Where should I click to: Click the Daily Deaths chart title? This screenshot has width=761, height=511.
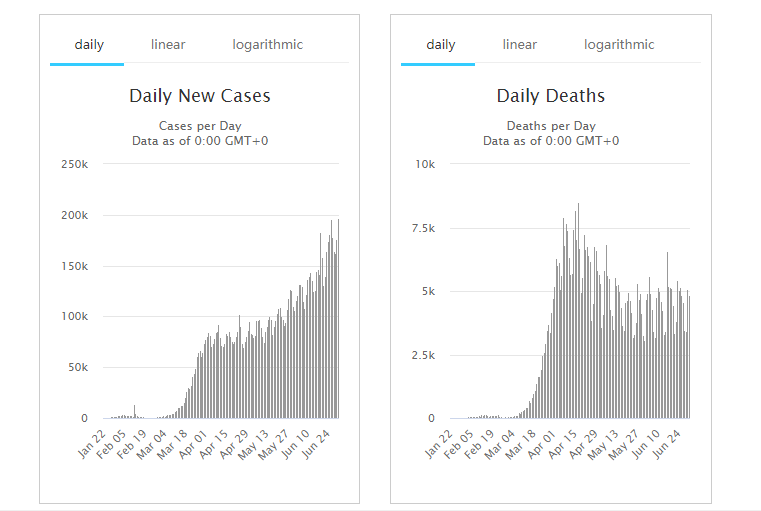(x=551, y=97)
